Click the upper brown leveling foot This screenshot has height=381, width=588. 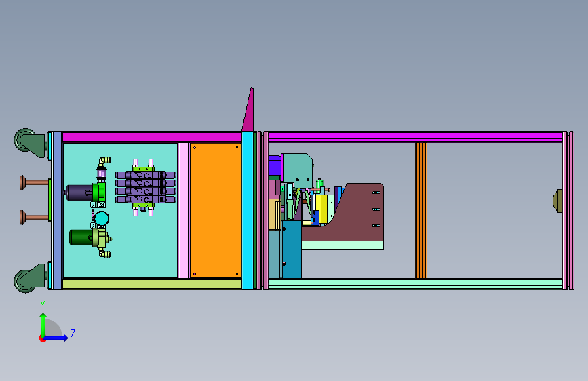pos(34,182)
